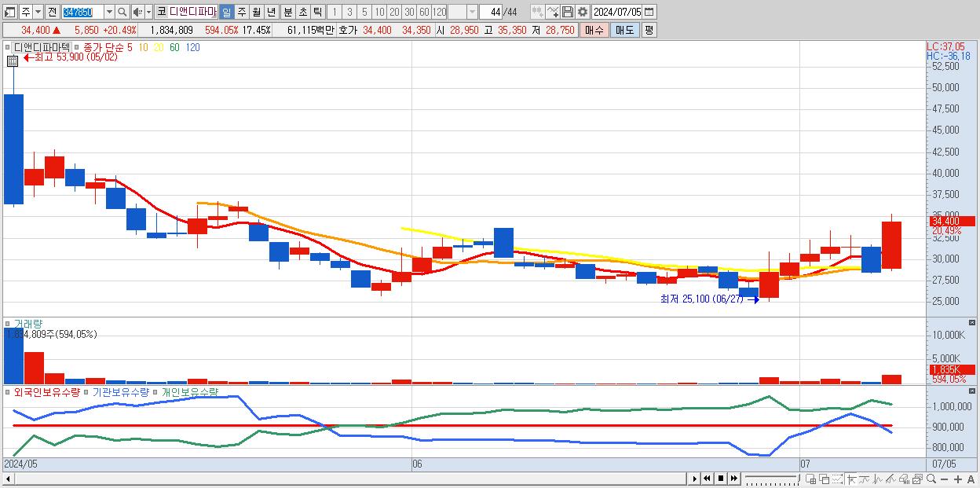Select 월 monthly period tab

coord(256,12)
